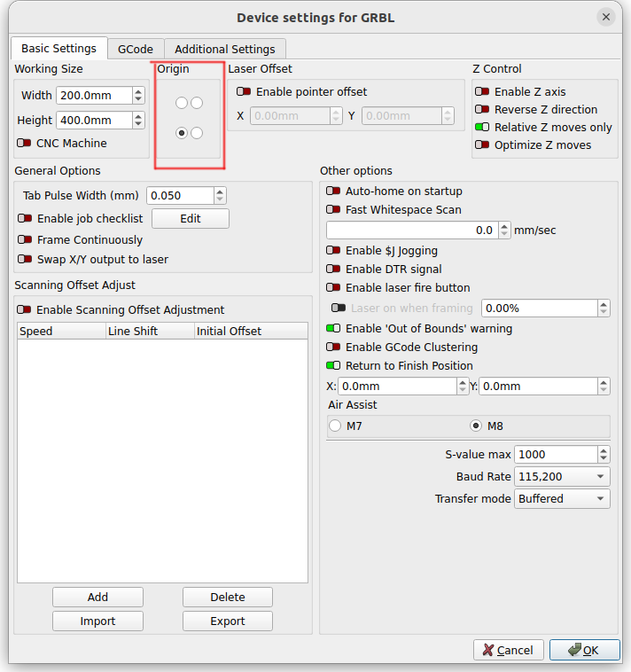Screen dimensions: 631x672
Task: Click the S-value max field
Action: [x=556, y=454]
